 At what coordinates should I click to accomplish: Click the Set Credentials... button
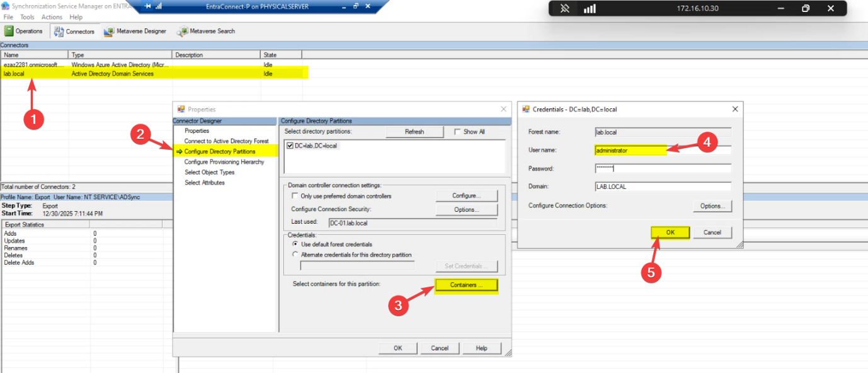click(466, 266)
